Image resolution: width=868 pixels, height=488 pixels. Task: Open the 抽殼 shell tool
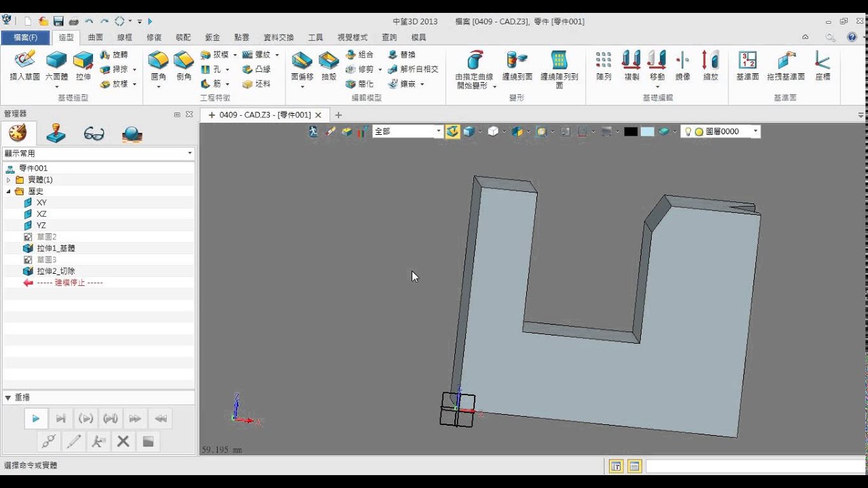pos(329,65)
